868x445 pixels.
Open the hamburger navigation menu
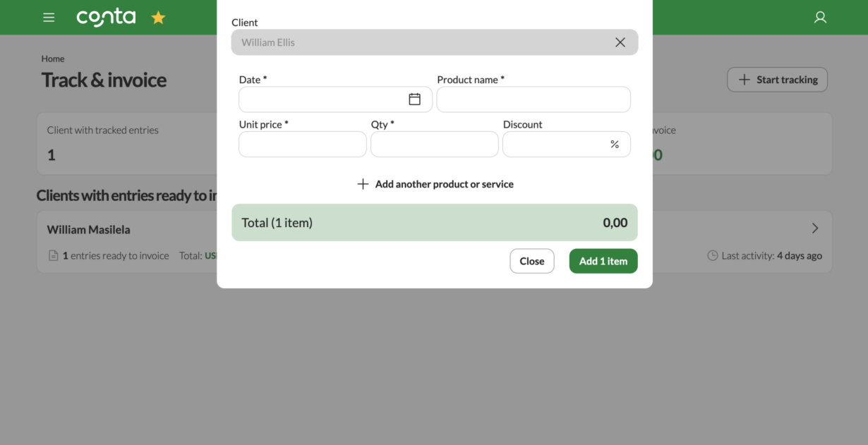pos(48,17)
